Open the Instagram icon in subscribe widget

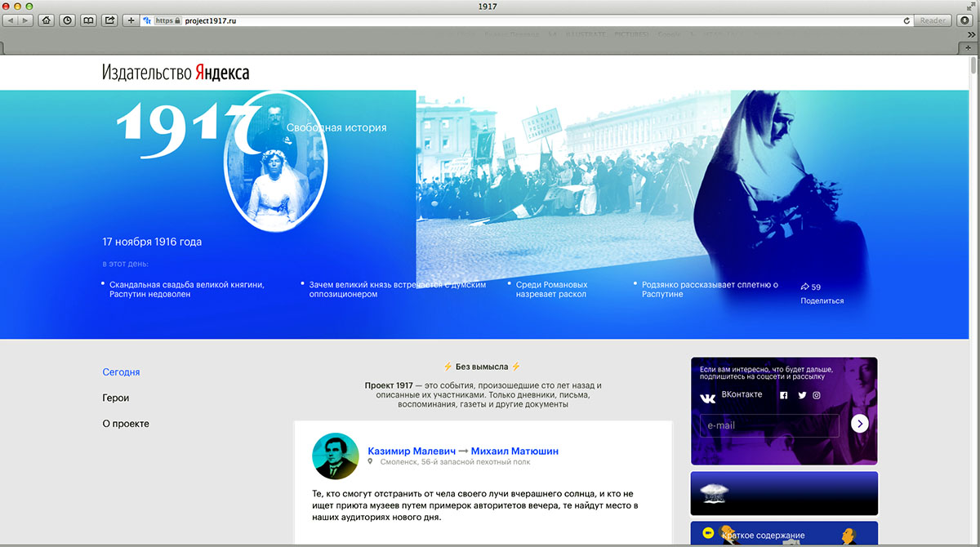[817, 395]
